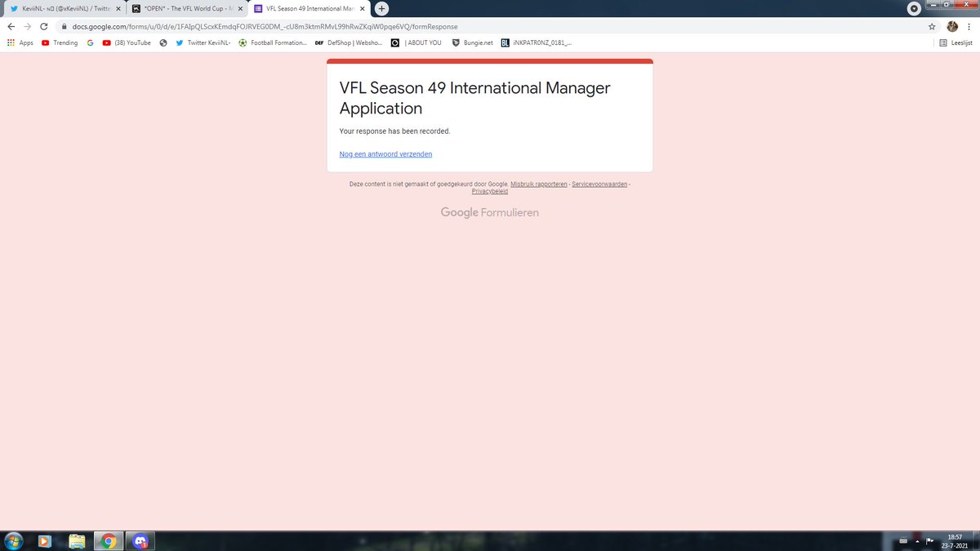This screenshot has height=551, width=980.
Task: Toggle reading list panel via Leeslijst
Action: click(955, 42)
